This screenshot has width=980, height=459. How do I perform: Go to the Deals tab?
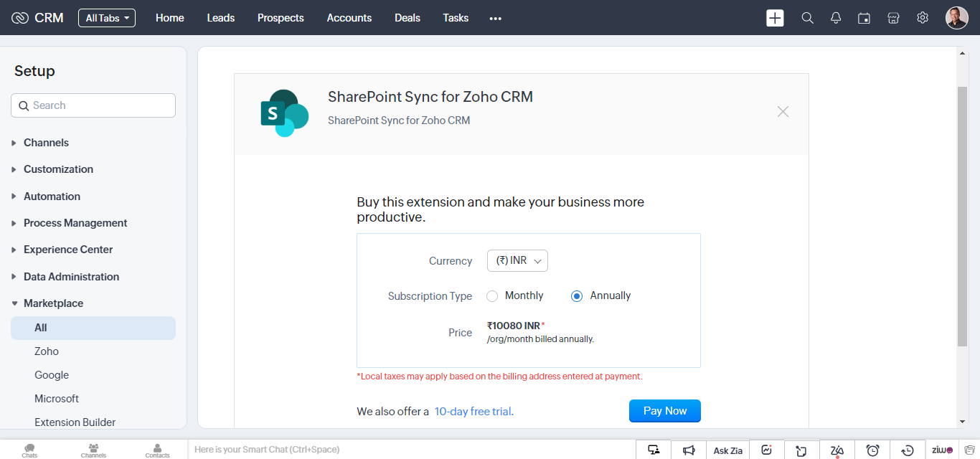[407, 18]
